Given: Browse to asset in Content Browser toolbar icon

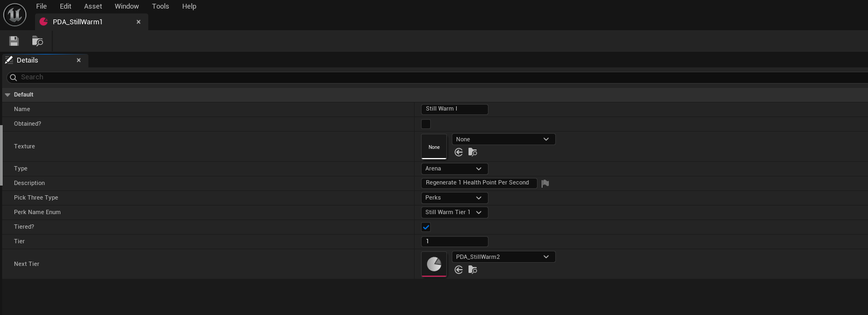Looking at the screenshot, I should click(38, 41).
